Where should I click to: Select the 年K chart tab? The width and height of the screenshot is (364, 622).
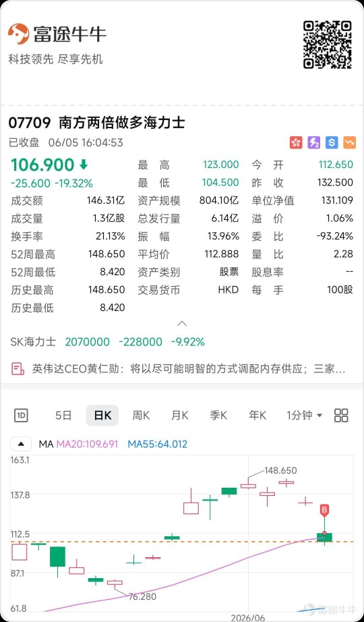coord(257,416)
